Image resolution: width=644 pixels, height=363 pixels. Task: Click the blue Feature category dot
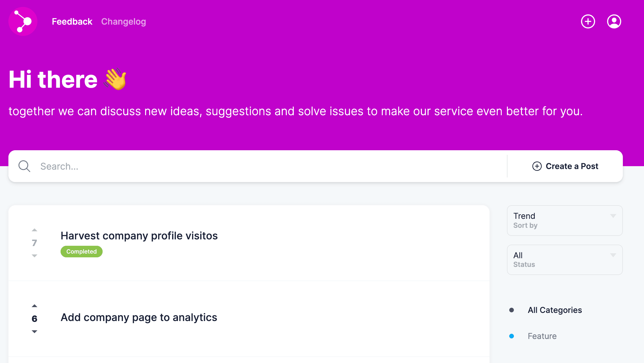[x=512, y=336]
